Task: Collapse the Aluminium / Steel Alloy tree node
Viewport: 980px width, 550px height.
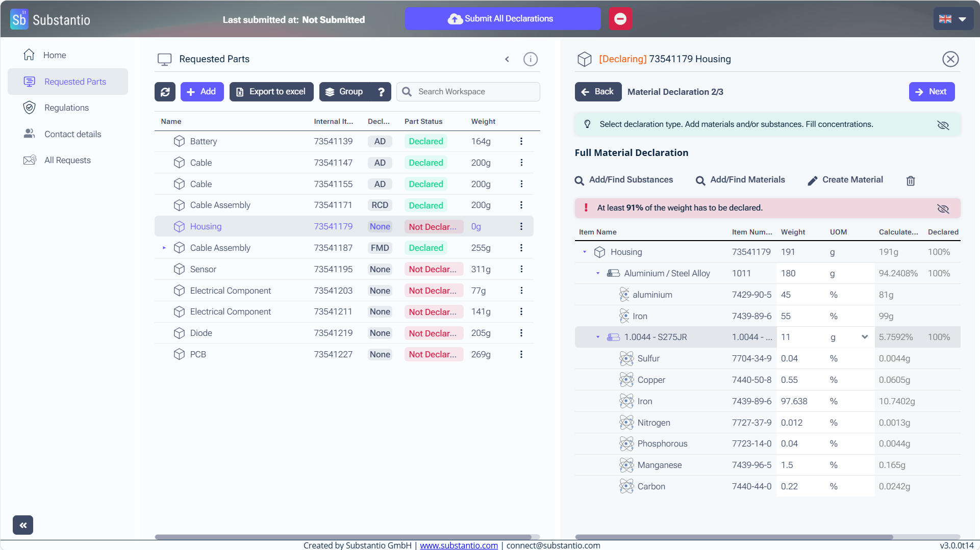Action: tap(598, 273)
